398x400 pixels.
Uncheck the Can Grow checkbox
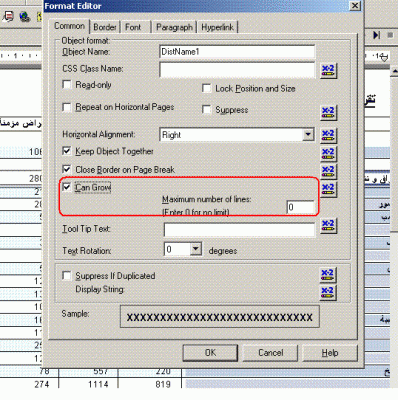pos(67,187)
